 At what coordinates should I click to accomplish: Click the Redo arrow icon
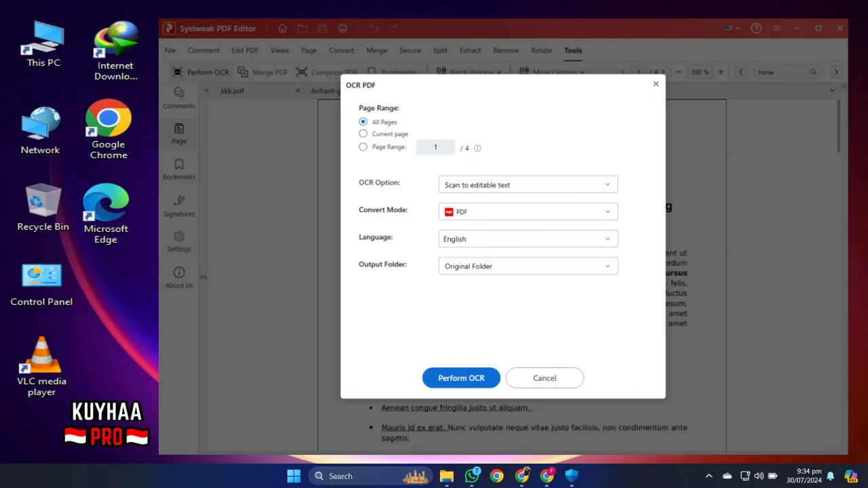point(393,28)
